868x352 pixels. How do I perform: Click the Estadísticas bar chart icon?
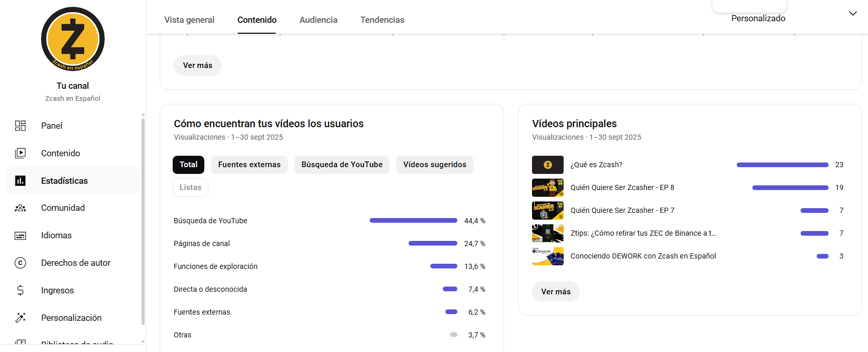[x=20, y=181]
